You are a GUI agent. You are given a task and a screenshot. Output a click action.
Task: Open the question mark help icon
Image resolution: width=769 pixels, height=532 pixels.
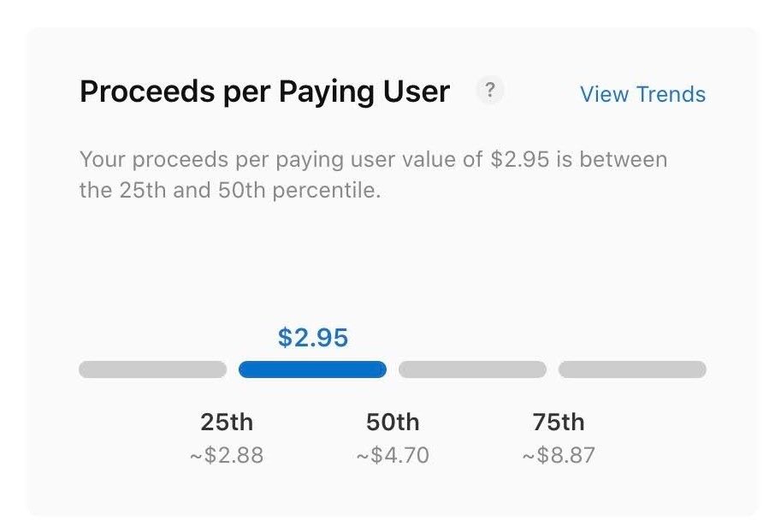point(489,90)
